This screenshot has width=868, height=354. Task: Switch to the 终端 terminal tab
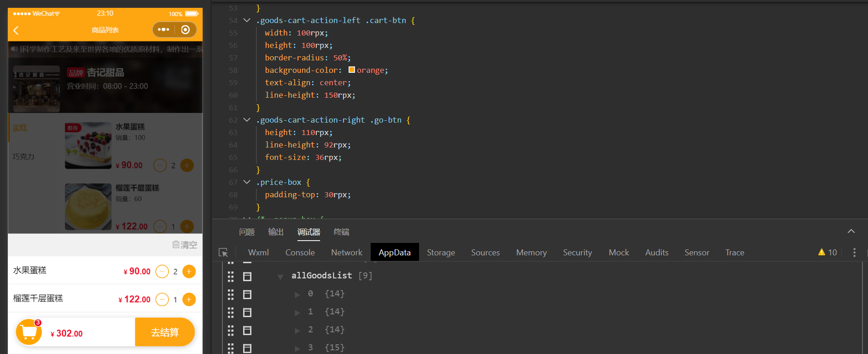[341, 232]
